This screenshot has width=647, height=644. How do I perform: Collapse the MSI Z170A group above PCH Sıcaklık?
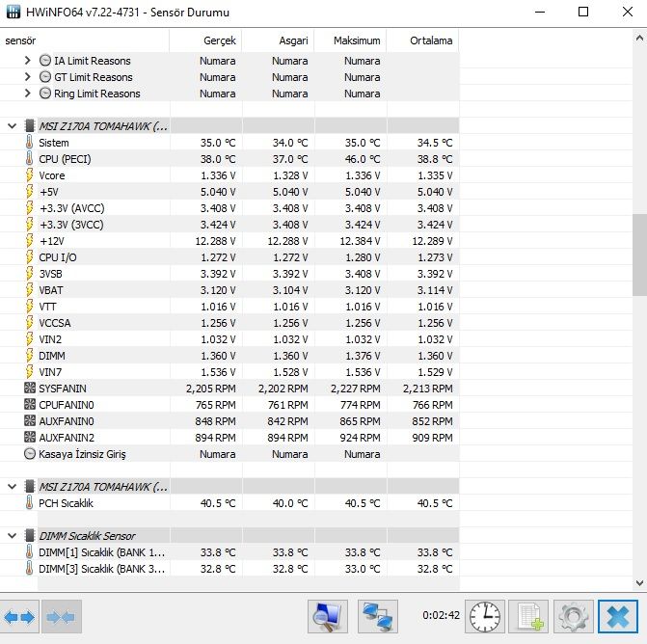pyautogui.click(x=12, y=487)
